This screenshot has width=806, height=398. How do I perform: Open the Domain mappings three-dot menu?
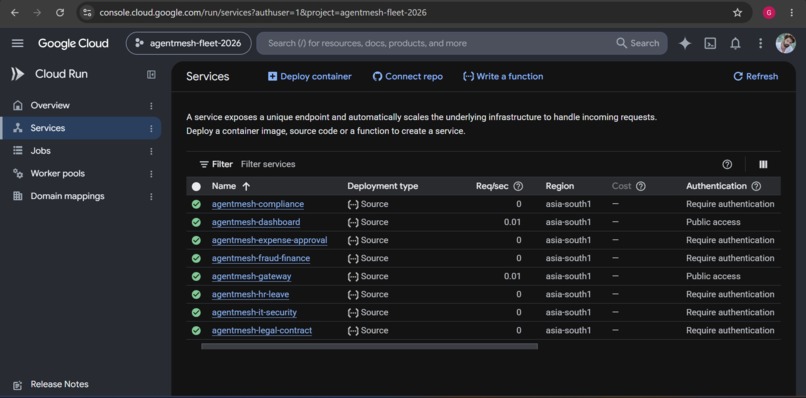[151, 196]
